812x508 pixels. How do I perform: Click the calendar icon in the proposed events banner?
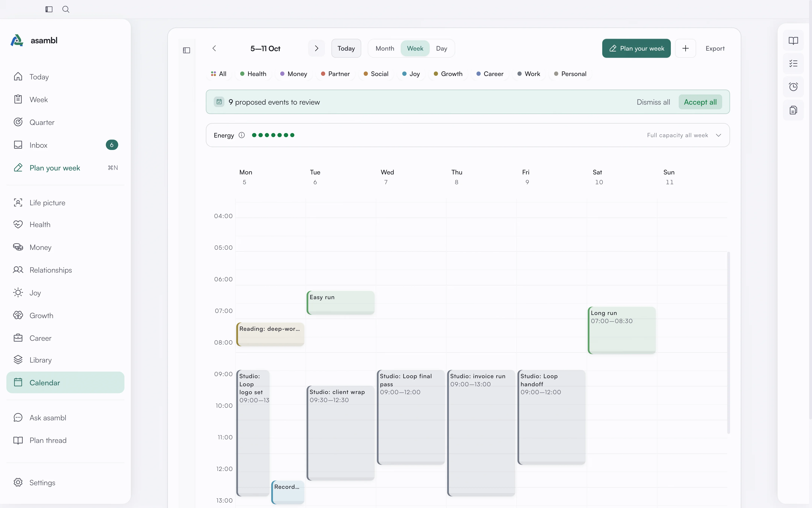click(219, 102)
